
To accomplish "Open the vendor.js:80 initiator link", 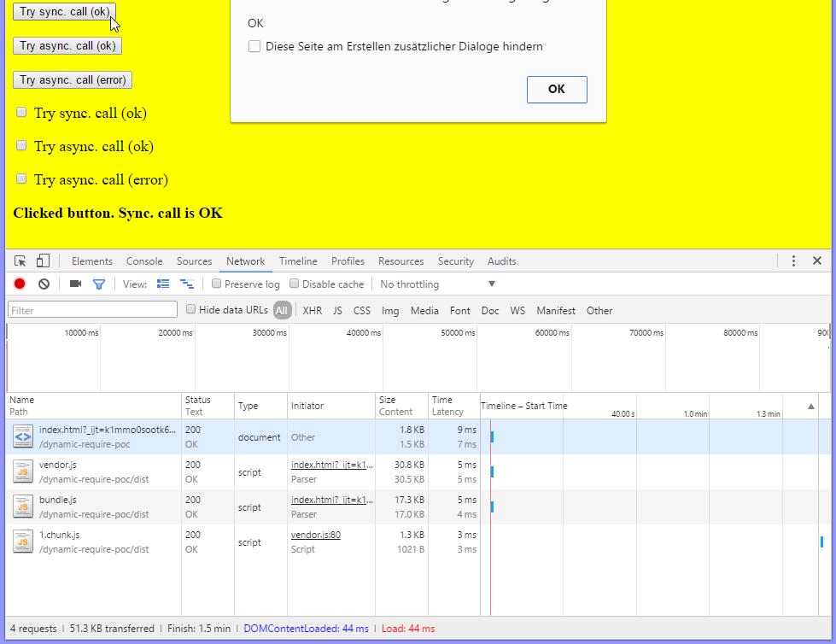I will (316, 535).
